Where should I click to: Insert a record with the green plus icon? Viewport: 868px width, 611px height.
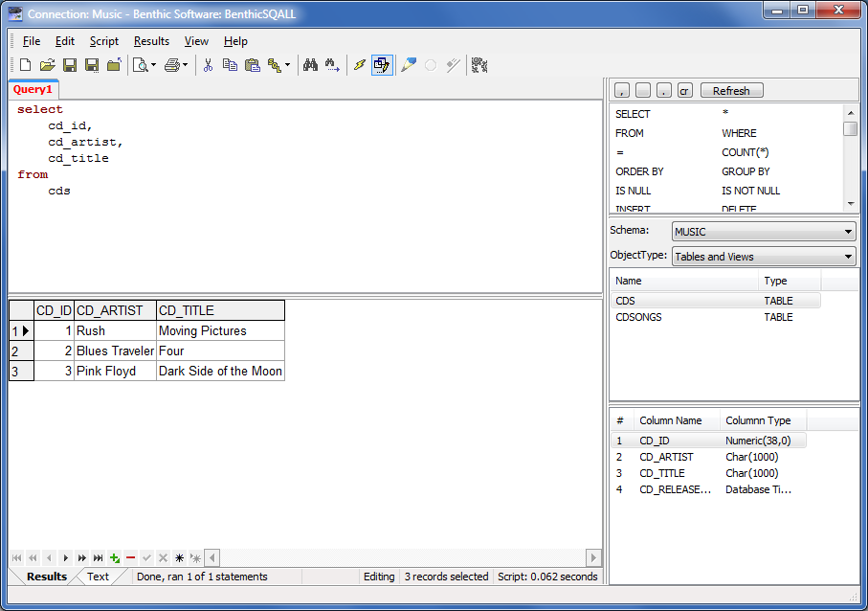(x=115, y=557)
